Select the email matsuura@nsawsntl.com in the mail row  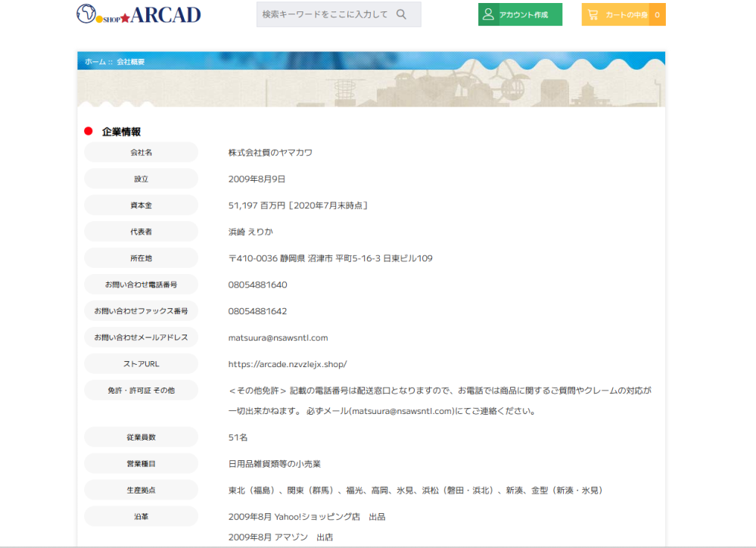(278, 338)
